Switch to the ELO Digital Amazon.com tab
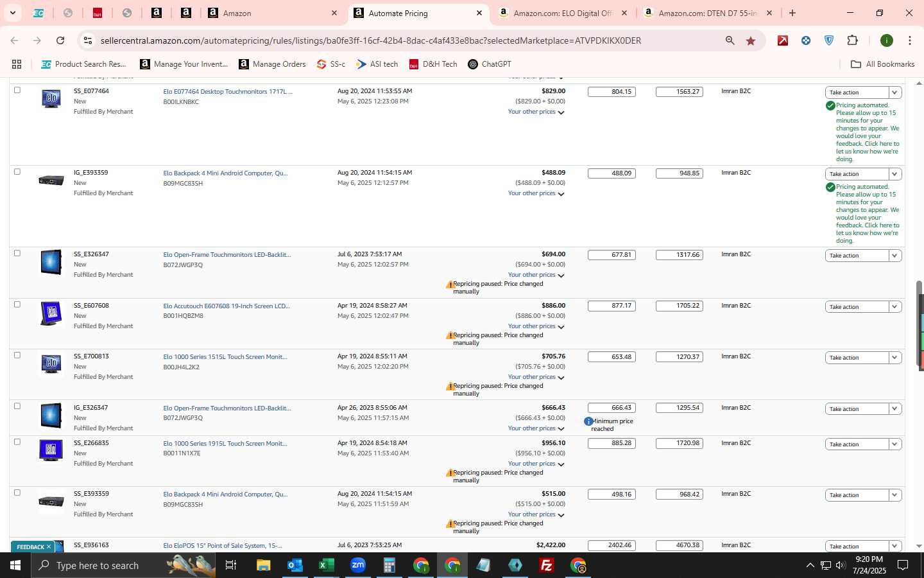This screenshot has height=578, width=924. tap(563, 13)
